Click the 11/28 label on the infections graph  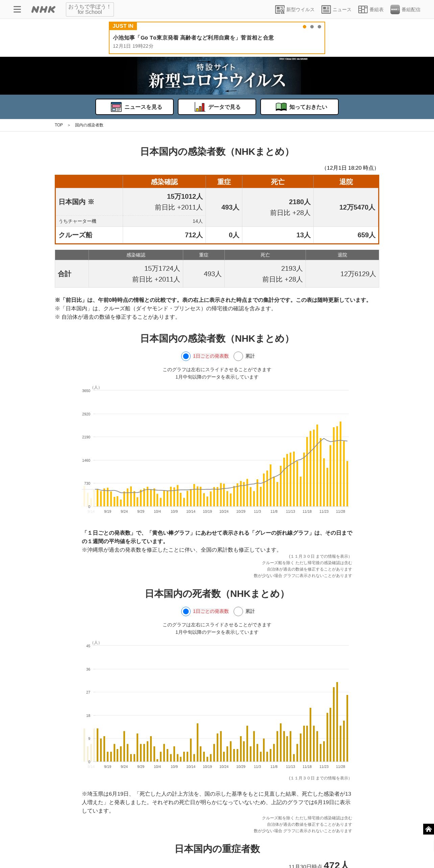[340, 511]
